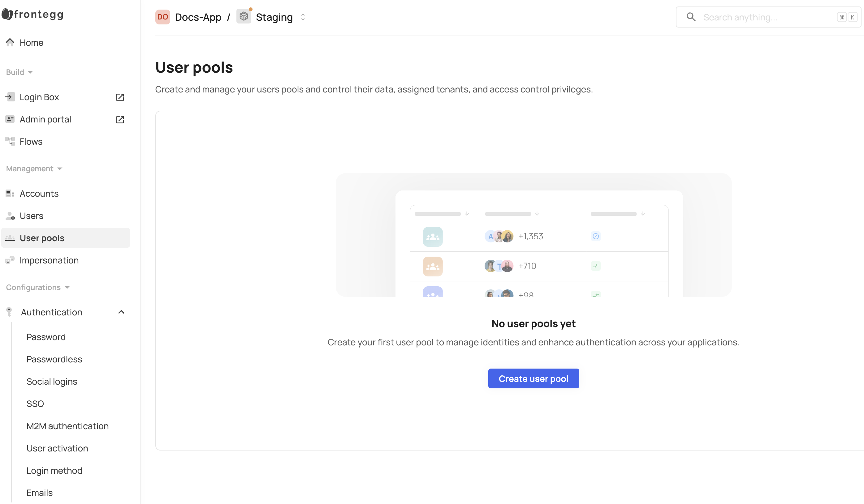Open Admin portal external link icon
The width and height of the screenshot is (864, 504).
pos(120,120)
